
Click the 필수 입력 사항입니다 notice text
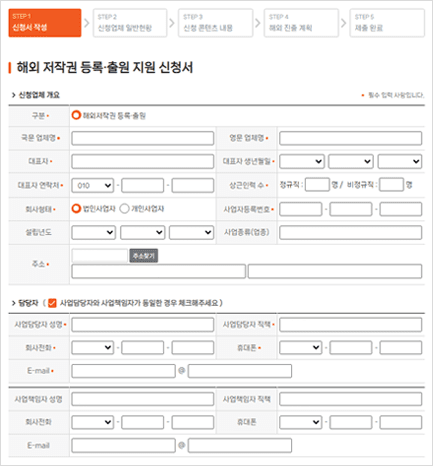(396, 95)
